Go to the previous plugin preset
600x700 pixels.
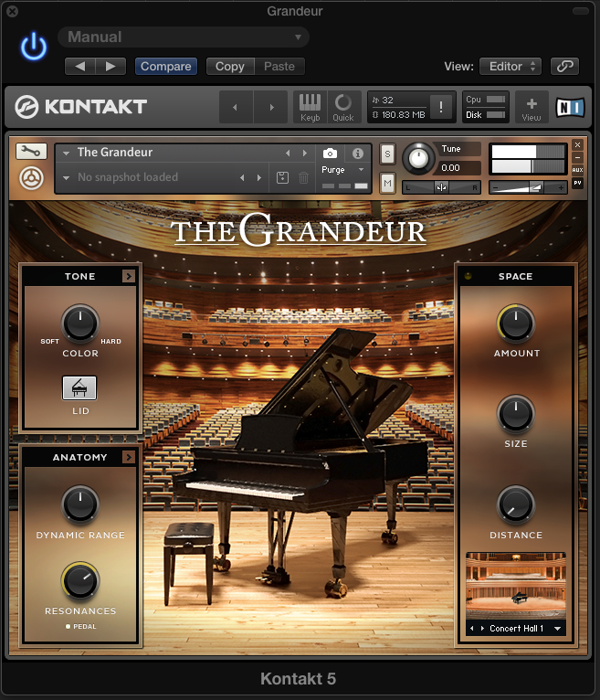(79, 67)
